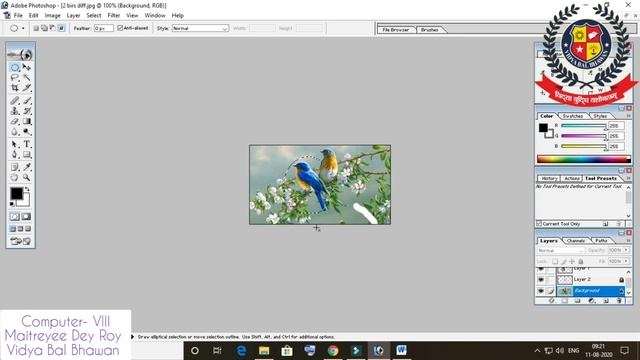
Task: Select the Pen tool
Action: point(15,155)
